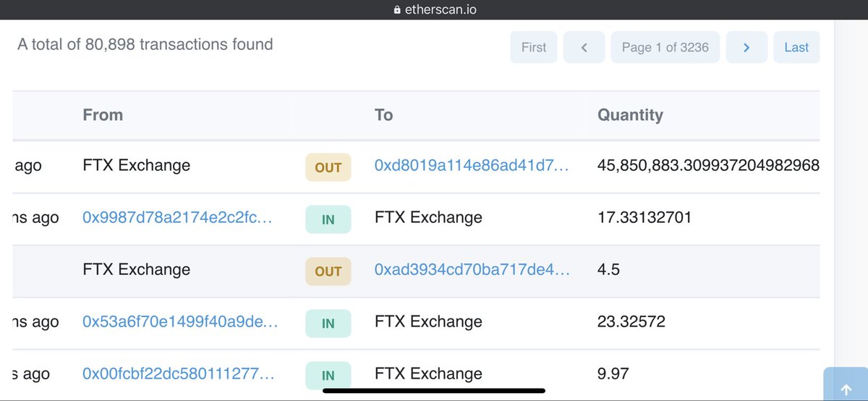
Task: Go to next page with right chevron
Action: [746, 47]
